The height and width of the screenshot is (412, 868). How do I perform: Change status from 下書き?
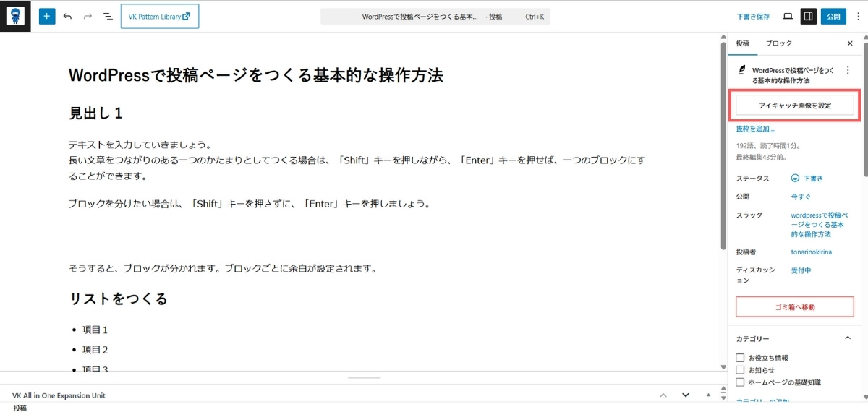[x=807, y=178]
